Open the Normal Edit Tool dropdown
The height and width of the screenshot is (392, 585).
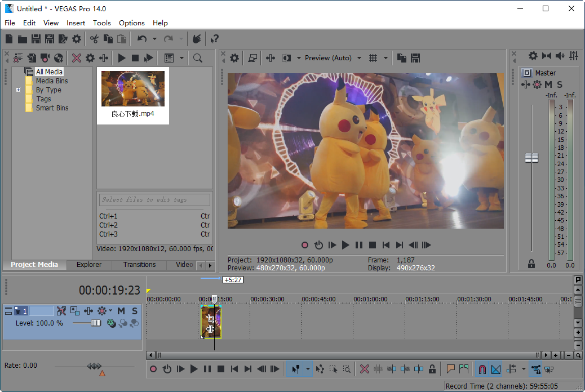[x=308, y=369]
